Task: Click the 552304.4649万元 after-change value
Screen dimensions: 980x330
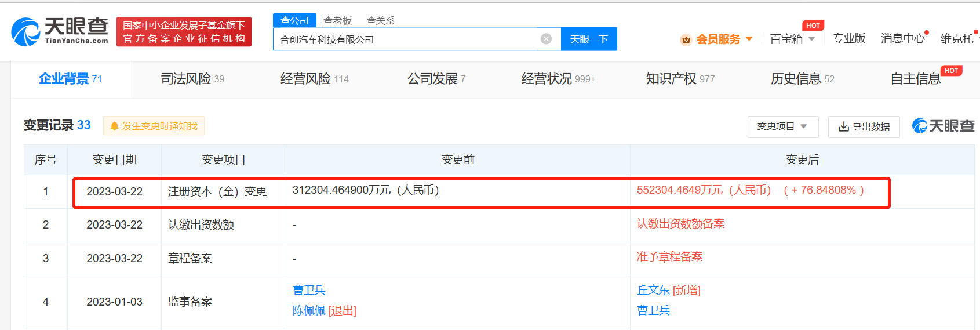Action: click(x=704, y=190)
